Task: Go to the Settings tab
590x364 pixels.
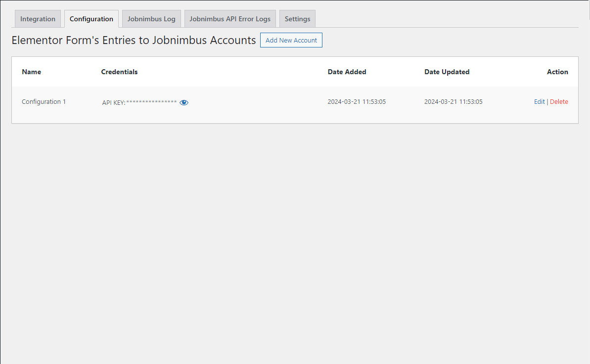Action: [297, 19]
